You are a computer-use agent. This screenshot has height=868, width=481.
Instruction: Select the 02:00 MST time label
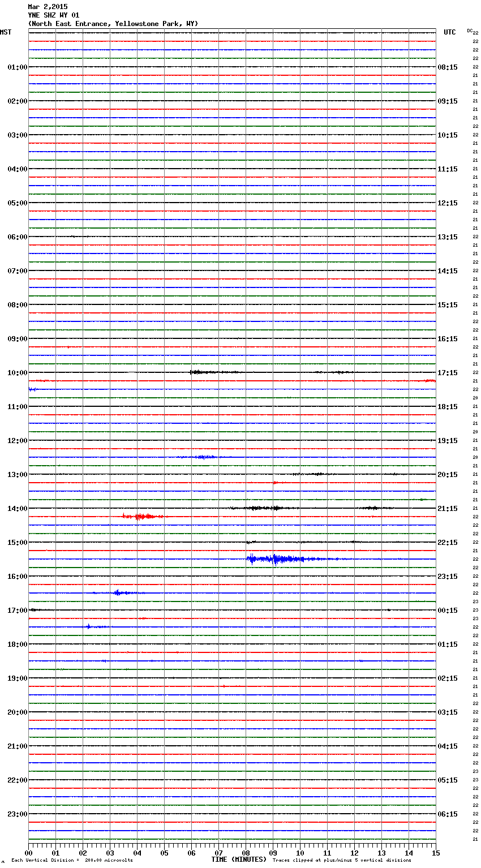(18, 101)
